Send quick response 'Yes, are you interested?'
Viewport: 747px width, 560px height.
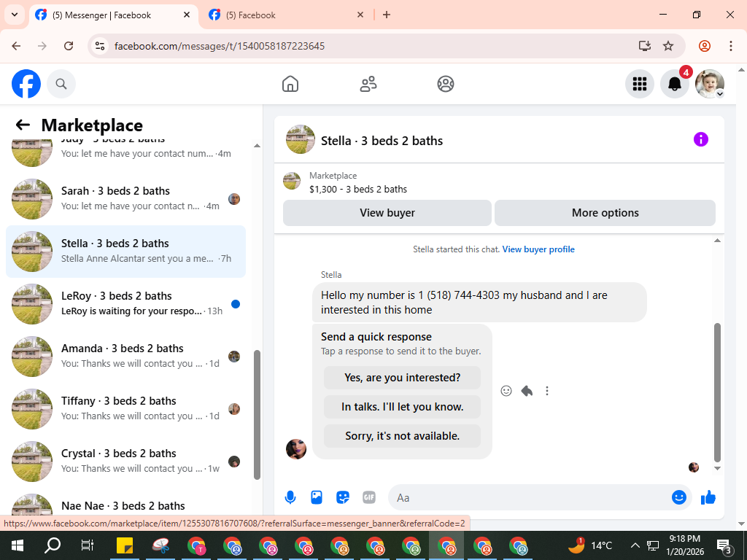point(402,378)
